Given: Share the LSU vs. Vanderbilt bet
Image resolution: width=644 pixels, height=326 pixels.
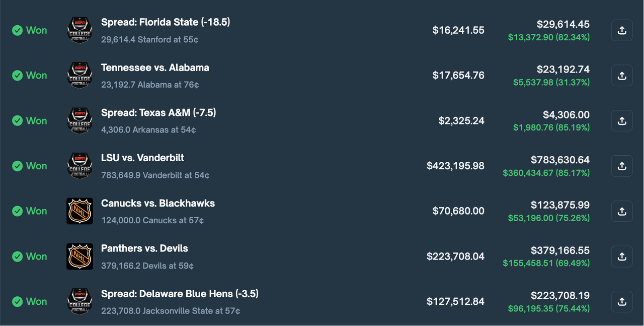Looking at the screenshot, I should point(622,166).
